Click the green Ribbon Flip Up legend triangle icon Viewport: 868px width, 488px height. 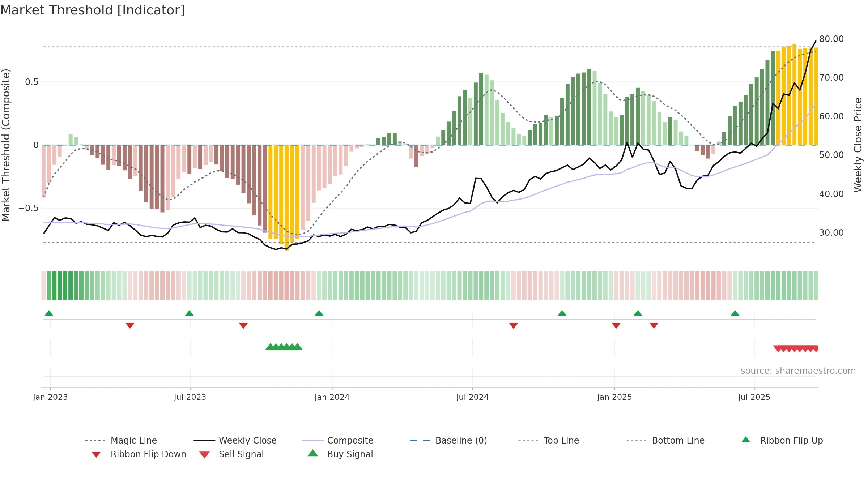pyautogui.click(x=746, y=440)
